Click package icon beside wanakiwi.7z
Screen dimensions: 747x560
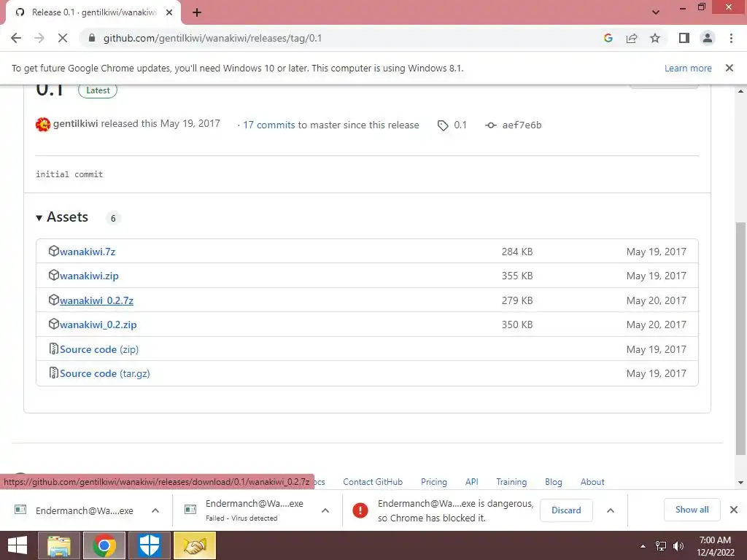[54, 251]
